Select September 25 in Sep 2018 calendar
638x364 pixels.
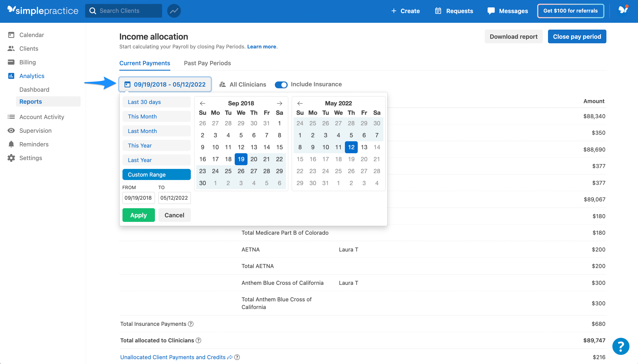click(x=228, y=171)
